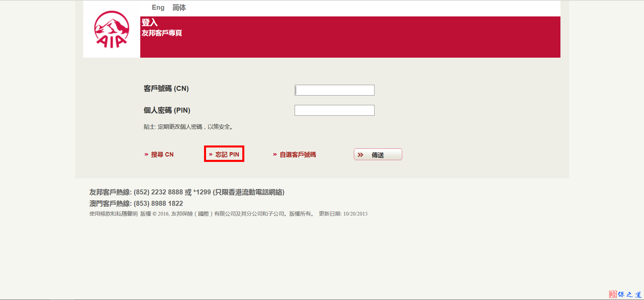The height and width of the screenshot is (300, 644).
Task: Click the 友邦客戶專頁 subtitle
Action: (162, 33)
